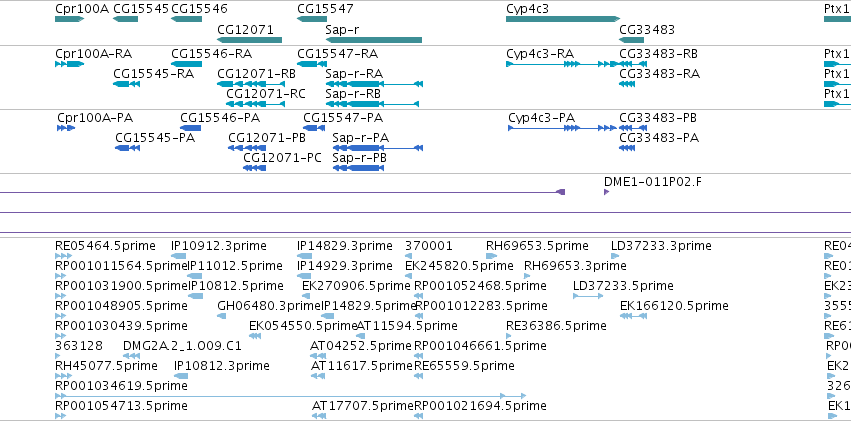This screenshot has width=851, height=421.
Task: Click EST RP001052468.5prime
Action: 418,296
